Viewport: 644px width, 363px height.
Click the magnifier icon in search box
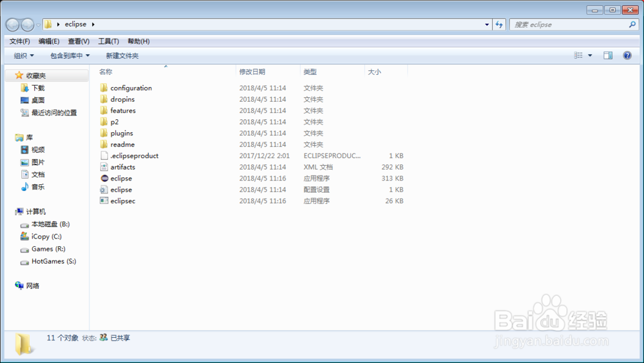(632, 25)
